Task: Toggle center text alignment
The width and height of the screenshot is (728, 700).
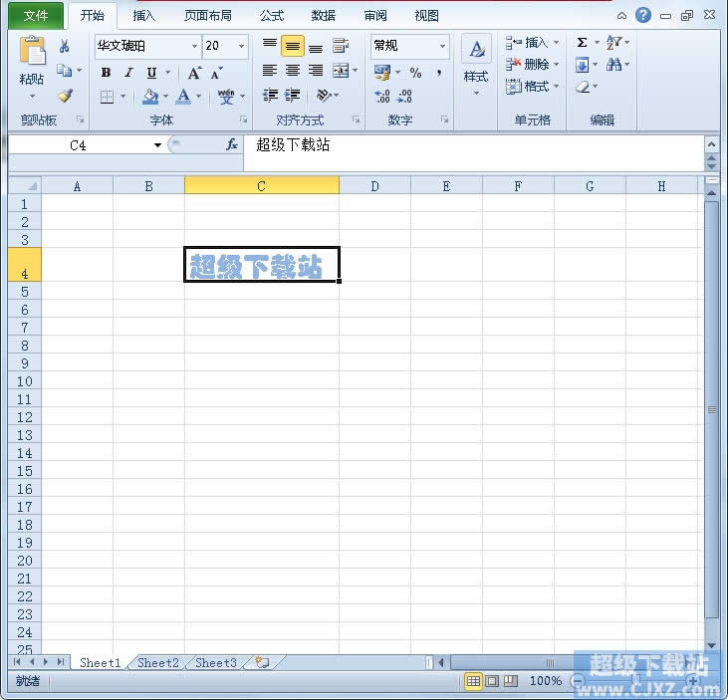Action: [293, 71]
